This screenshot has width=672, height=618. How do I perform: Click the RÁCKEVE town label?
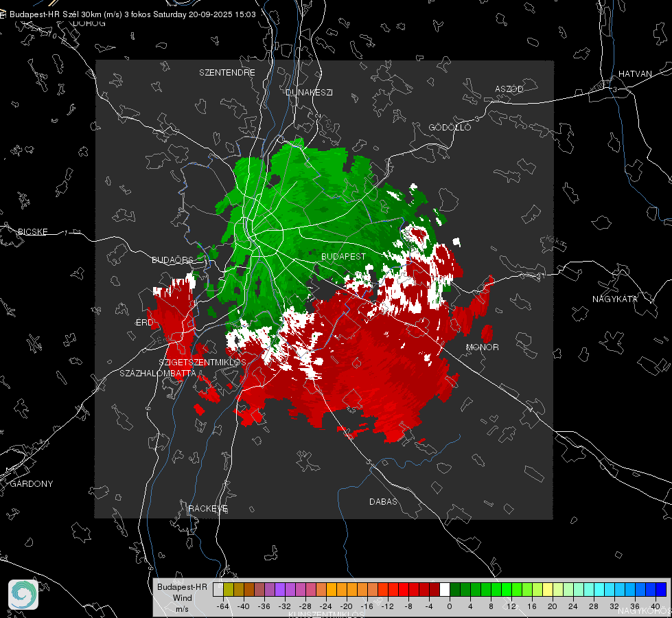(208, 509)
